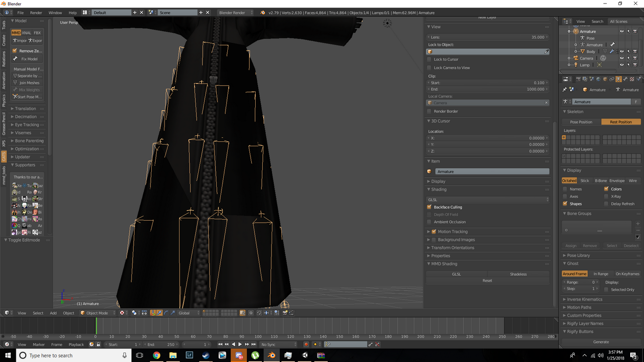Click the Clip End value slider
The image size is (644, 362).
coord(487,89)
